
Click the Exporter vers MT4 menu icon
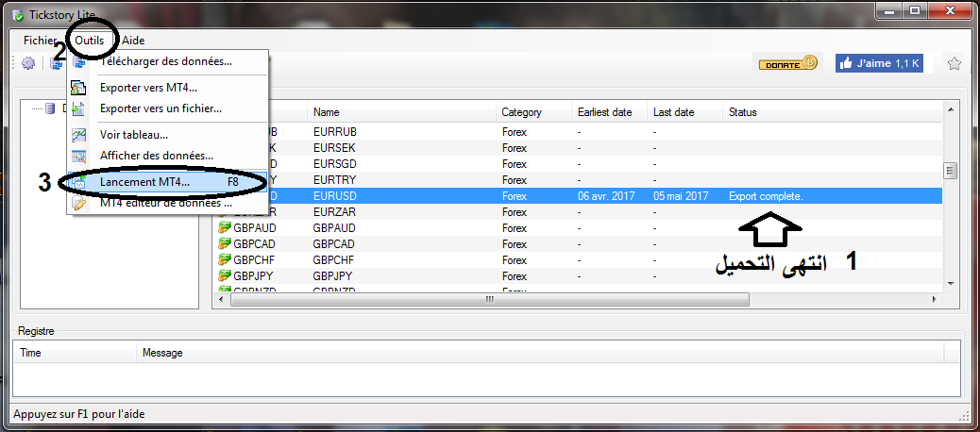pos(79,88)
